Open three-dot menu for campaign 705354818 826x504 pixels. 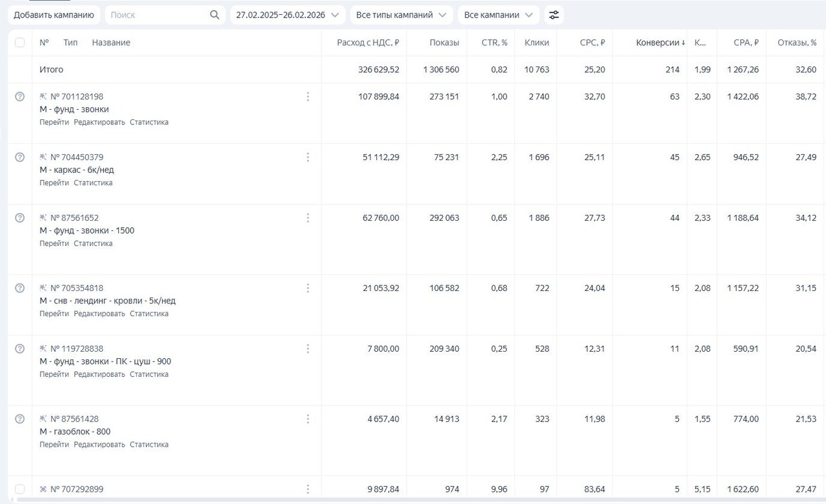coord(308,288)
